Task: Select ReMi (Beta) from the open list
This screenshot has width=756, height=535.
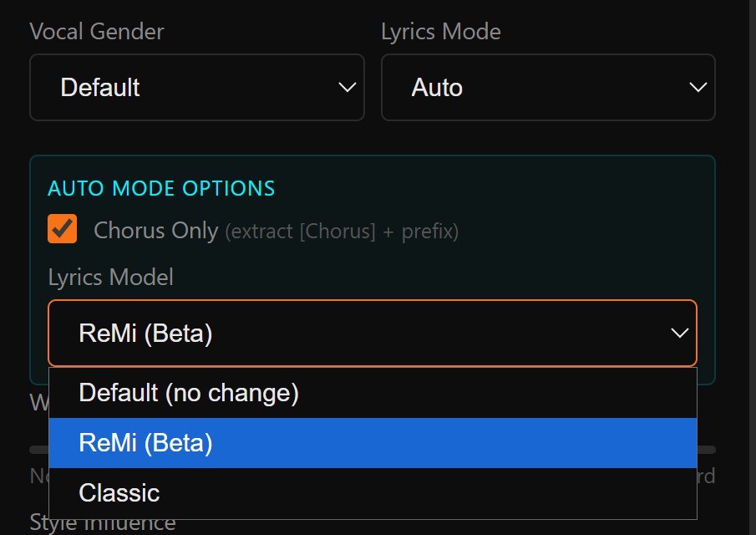Action: tap(148, 442)
